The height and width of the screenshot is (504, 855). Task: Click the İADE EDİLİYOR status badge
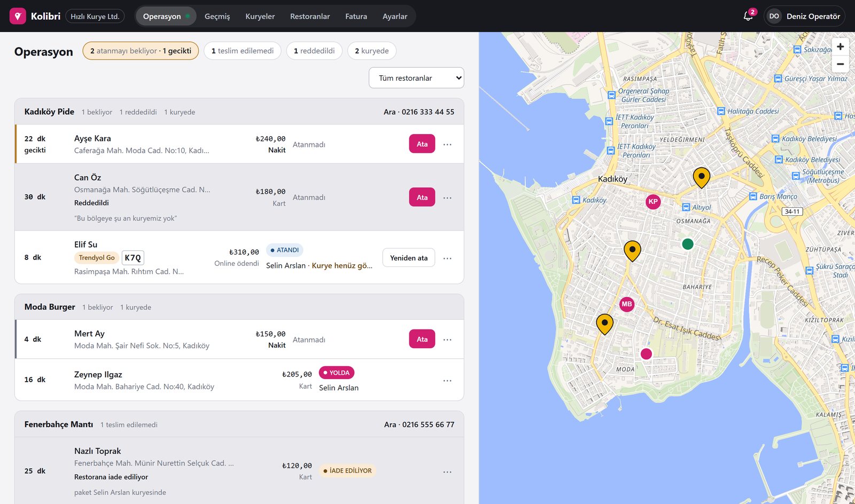[347, 470]
